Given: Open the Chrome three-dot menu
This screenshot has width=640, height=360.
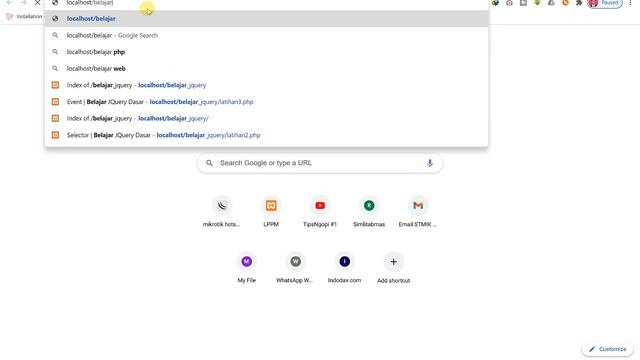Looking at the screenshot, I should coord(630,3).
